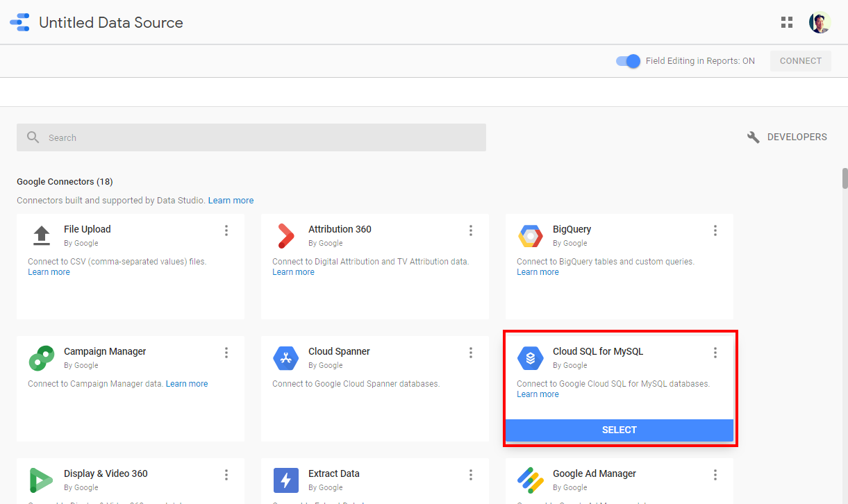
Task: Expand Cloud SQL for MySQL options menu
Action: (x=715, y=353)
